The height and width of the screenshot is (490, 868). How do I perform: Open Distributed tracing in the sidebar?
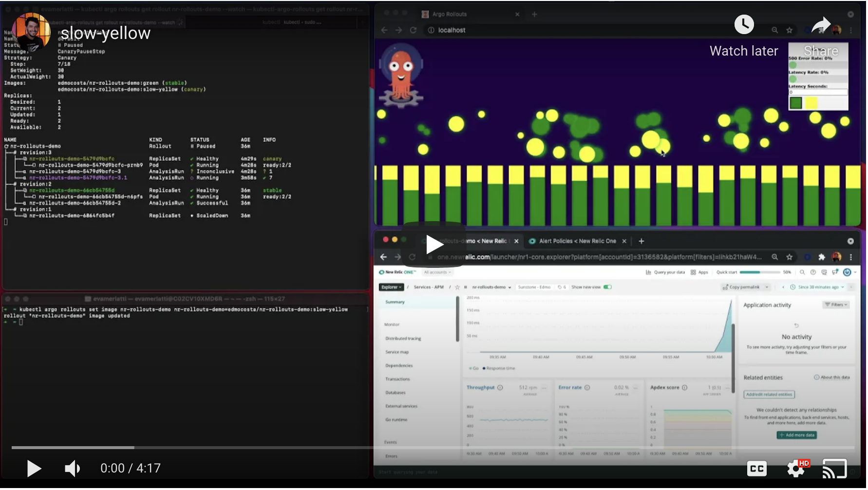[x=403, y=339]
